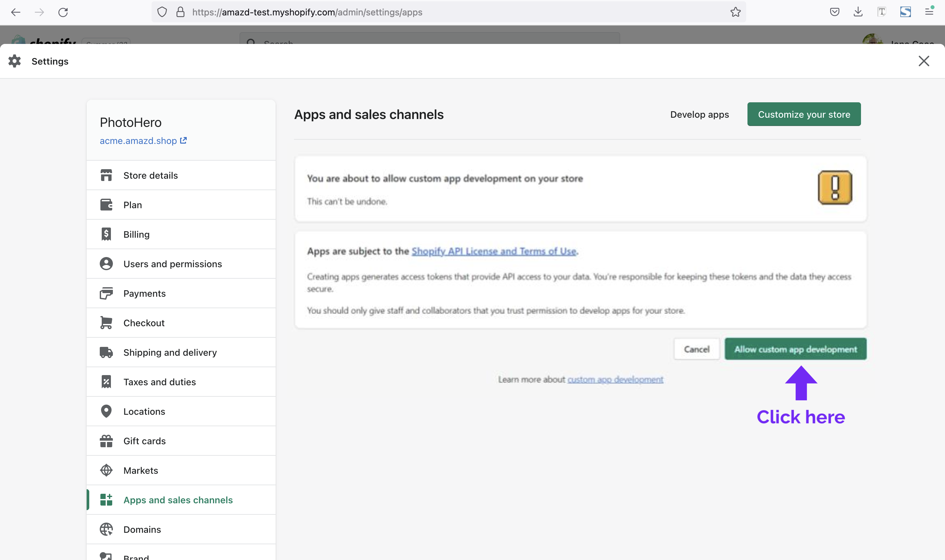Click the Taxes and duties percent icon
This screenshot has height=560, width=945.
[x=106, y=382]
